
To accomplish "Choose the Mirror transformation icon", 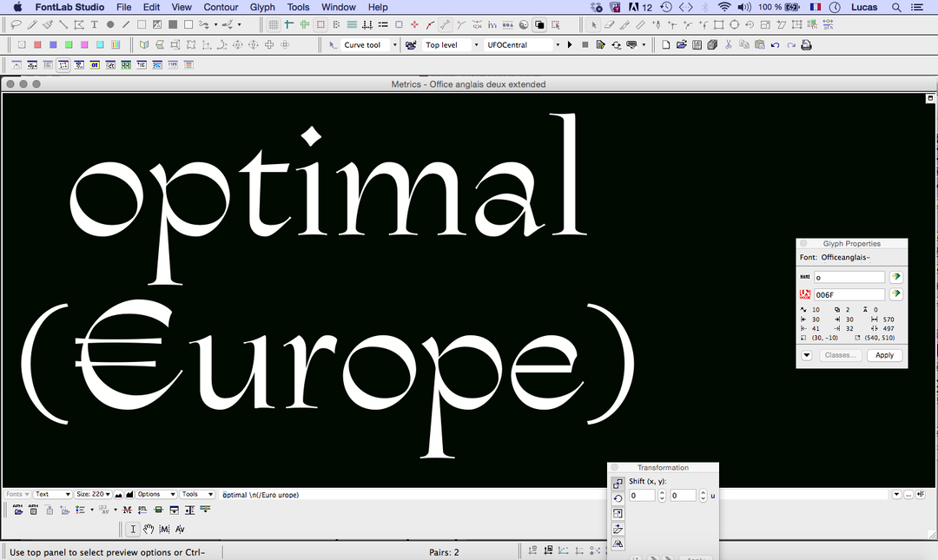I will pos(618,544).
